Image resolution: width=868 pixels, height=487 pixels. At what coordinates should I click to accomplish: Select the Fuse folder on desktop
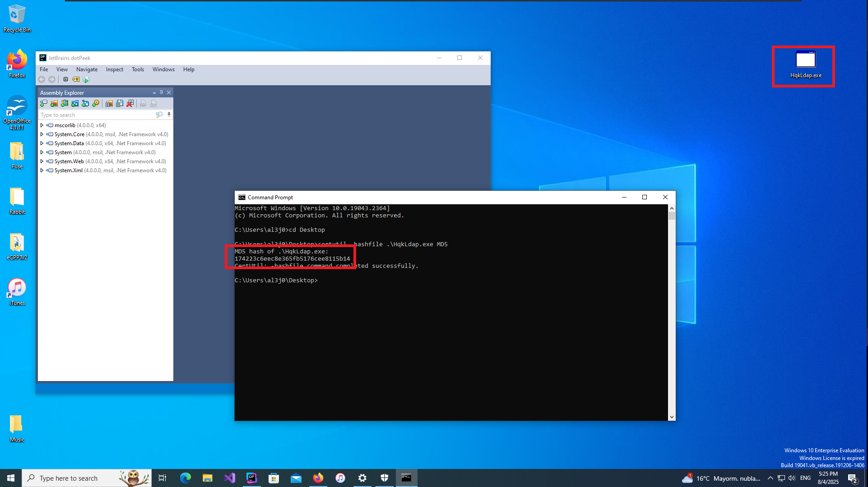coord(17,156)
